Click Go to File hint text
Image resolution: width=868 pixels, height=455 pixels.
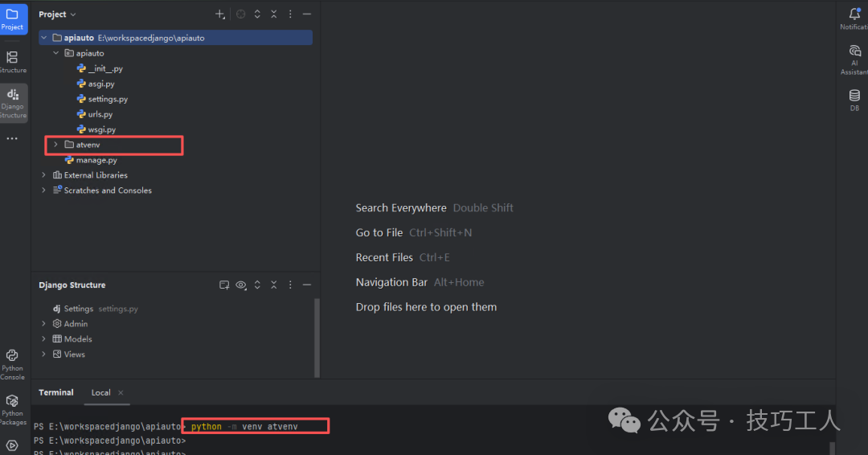tap(379, 233)
